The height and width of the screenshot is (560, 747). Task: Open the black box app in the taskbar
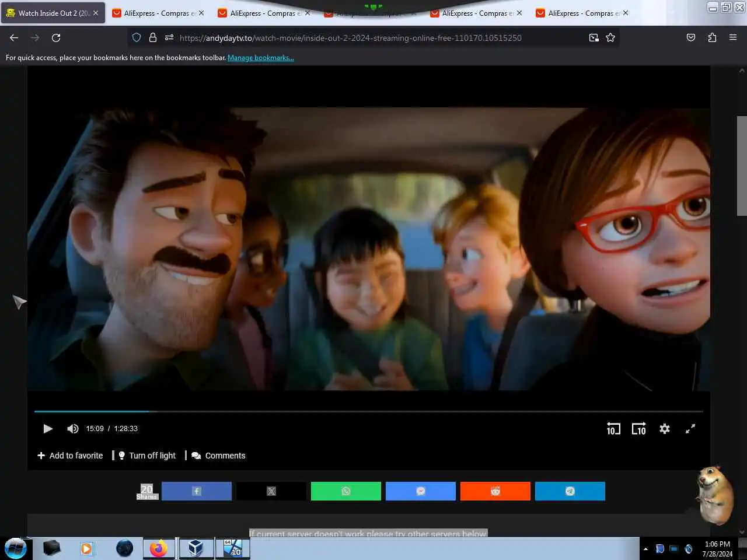click(x=52, y=548)
